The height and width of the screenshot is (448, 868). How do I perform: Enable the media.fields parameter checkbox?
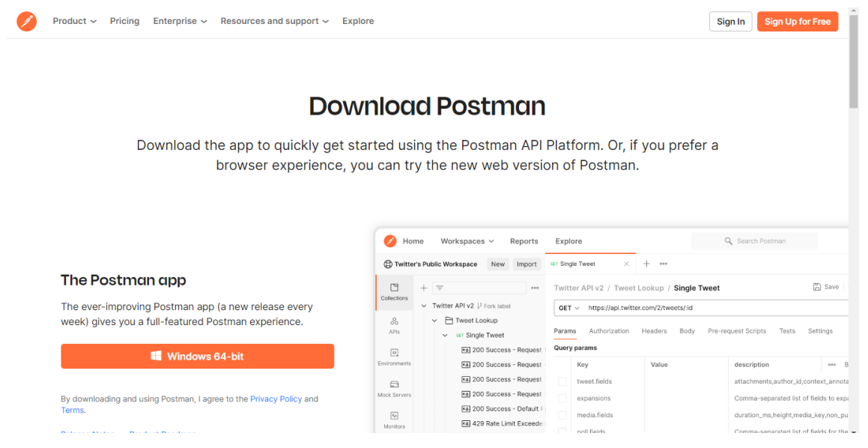pos(562,415)
